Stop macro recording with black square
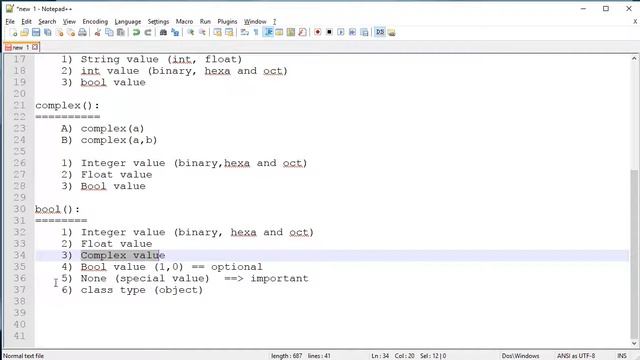 pyautogui.click(x=329, y=32)
